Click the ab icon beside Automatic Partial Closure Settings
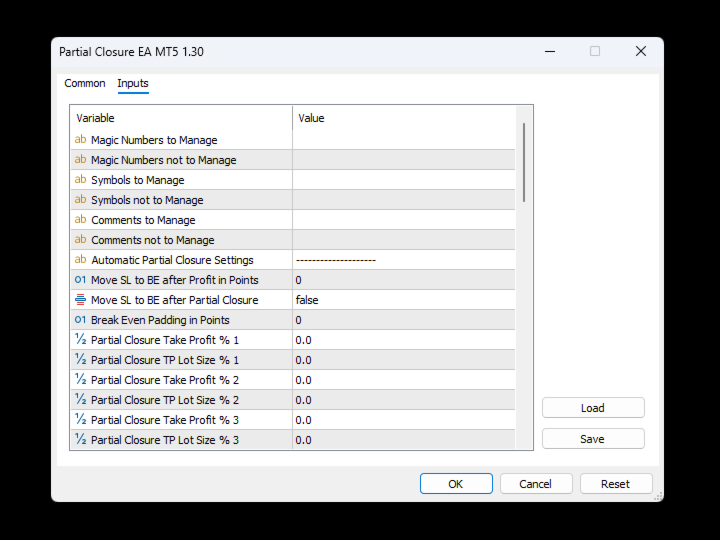This screenshot has height=540, width=720. 80,259
